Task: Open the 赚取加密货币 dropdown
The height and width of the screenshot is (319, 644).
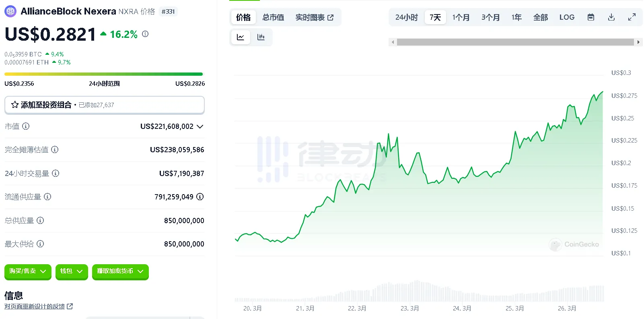Action: (120, 271)
